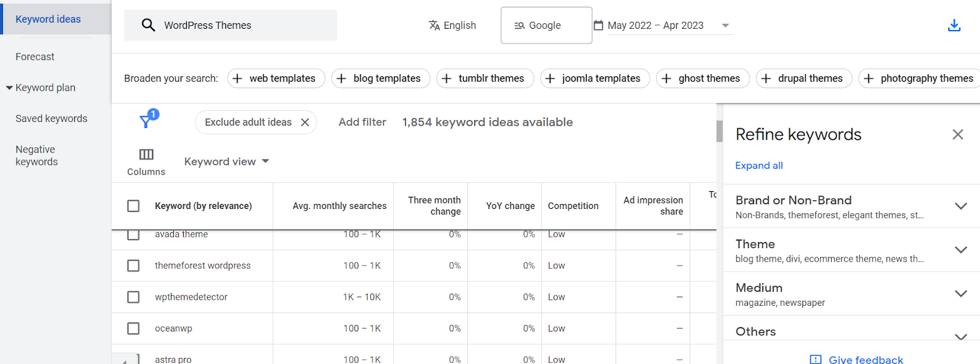Open Negative keywords in the sidebar

pyautogui.click(x=37, y=156)
